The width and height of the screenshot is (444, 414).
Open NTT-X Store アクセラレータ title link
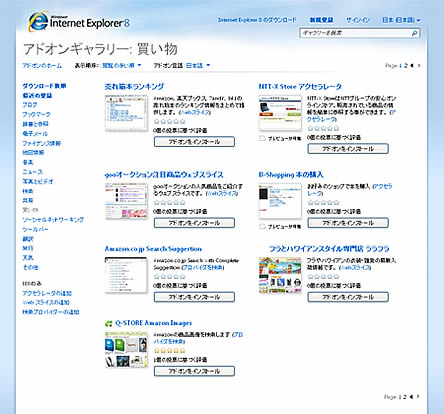(300, 87)
